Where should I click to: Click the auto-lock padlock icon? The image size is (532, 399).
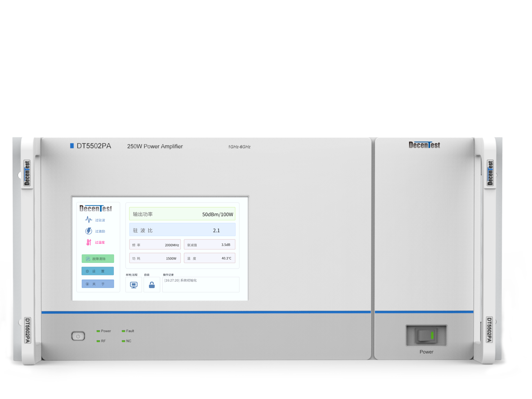(152, 285)
